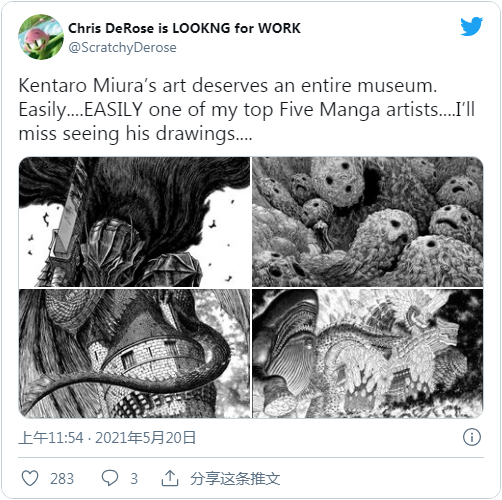Click the tweet text about Kentaro Miura
502x500 pixels.
247,110
